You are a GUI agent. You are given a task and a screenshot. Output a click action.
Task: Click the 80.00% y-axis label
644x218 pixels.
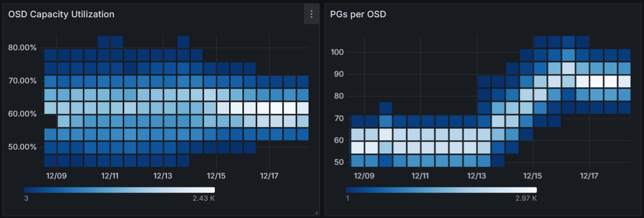point(22,47)
